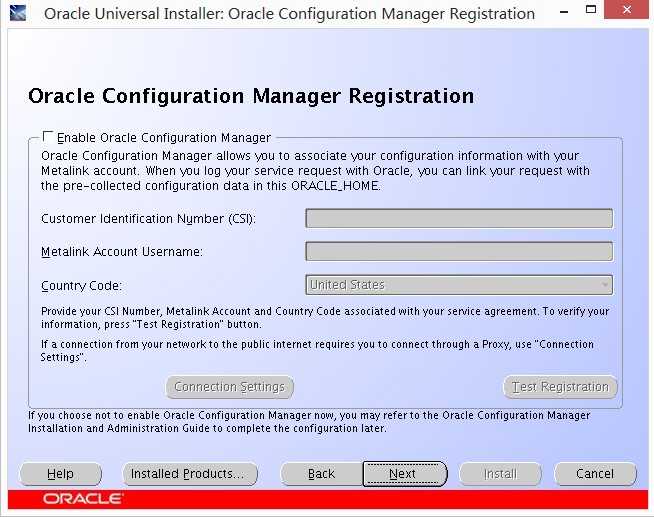The width and height of the screenshot is (654, 517).
Task: Close the installer window
Action: [x=626, y=10]
